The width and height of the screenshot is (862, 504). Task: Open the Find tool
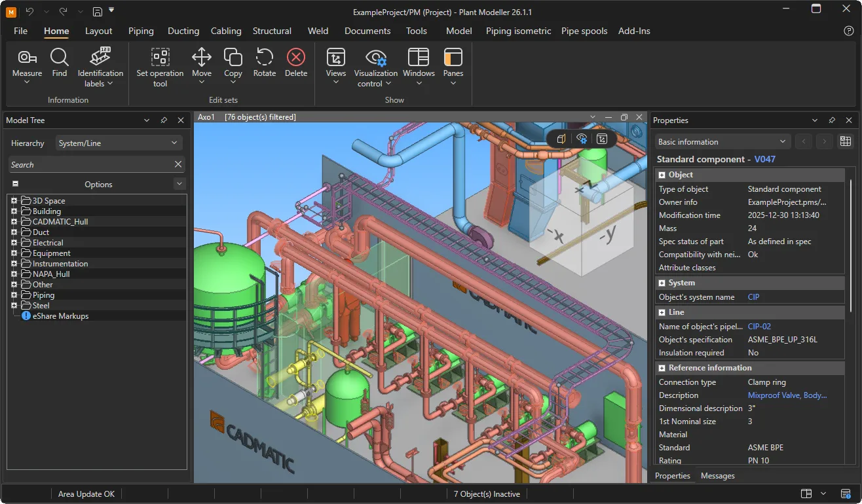coord(59,57)
